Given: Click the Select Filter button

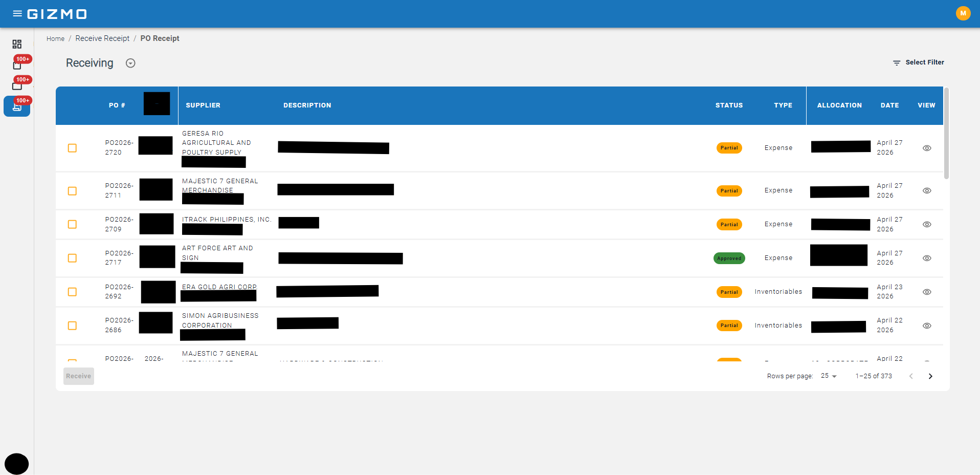Looking at the screenshot, I should coord(919,62).
